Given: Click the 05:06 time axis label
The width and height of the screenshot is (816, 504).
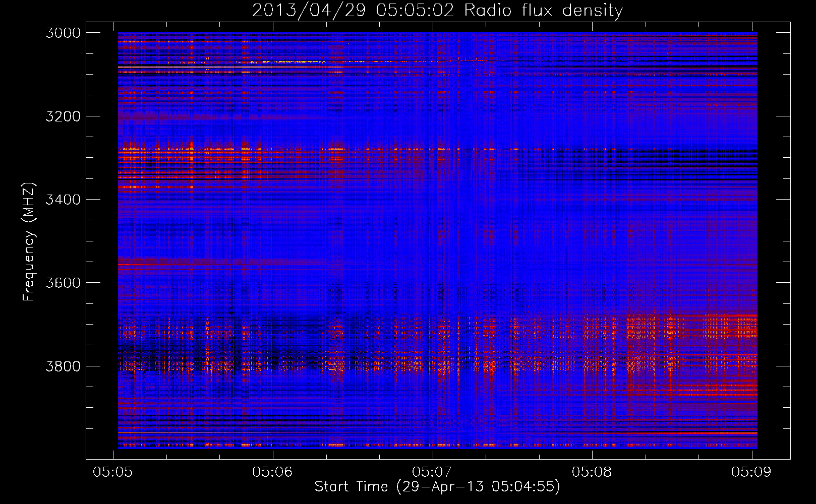Looking at the screenshot, I should point(273,472).
